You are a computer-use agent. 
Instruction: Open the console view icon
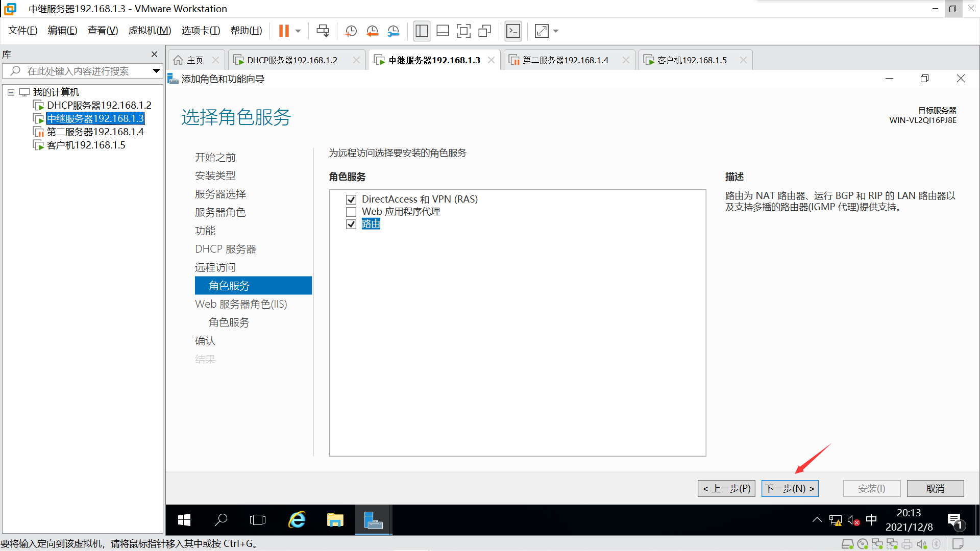point(513,31)
